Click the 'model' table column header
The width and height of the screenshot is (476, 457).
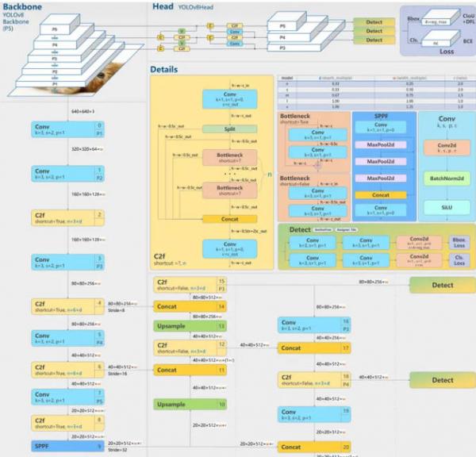pos(287,78)
